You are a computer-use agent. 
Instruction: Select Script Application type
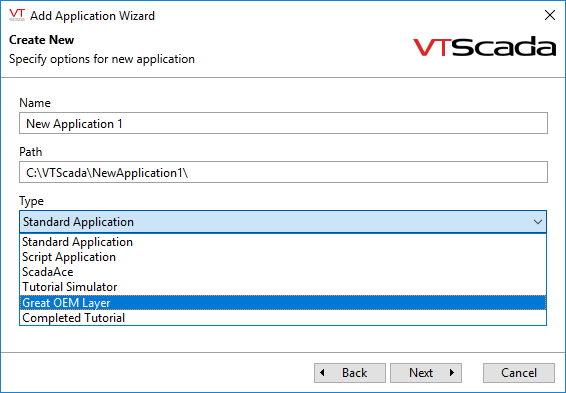[x=283, y=257]
